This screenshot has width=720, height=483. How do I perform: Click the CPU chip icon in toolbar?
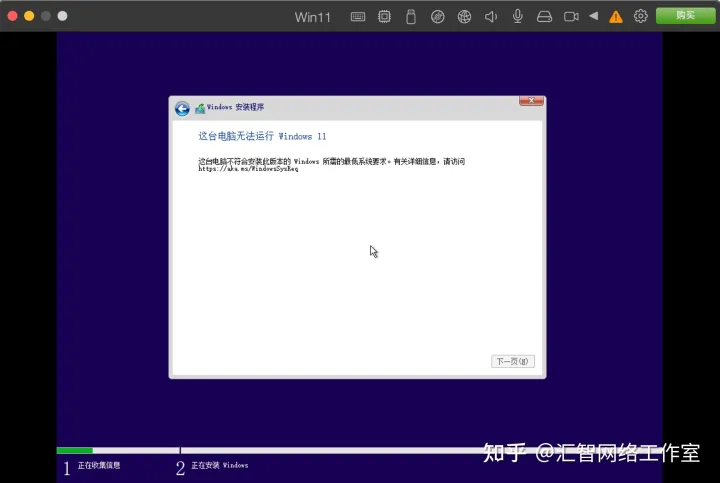[384, 17]
